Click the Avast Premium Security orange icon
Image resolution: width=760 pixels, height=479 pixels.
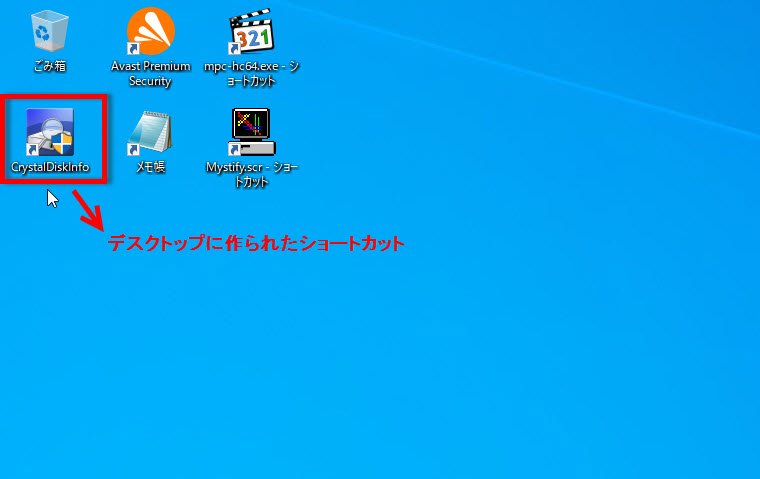tap(150, 32)
